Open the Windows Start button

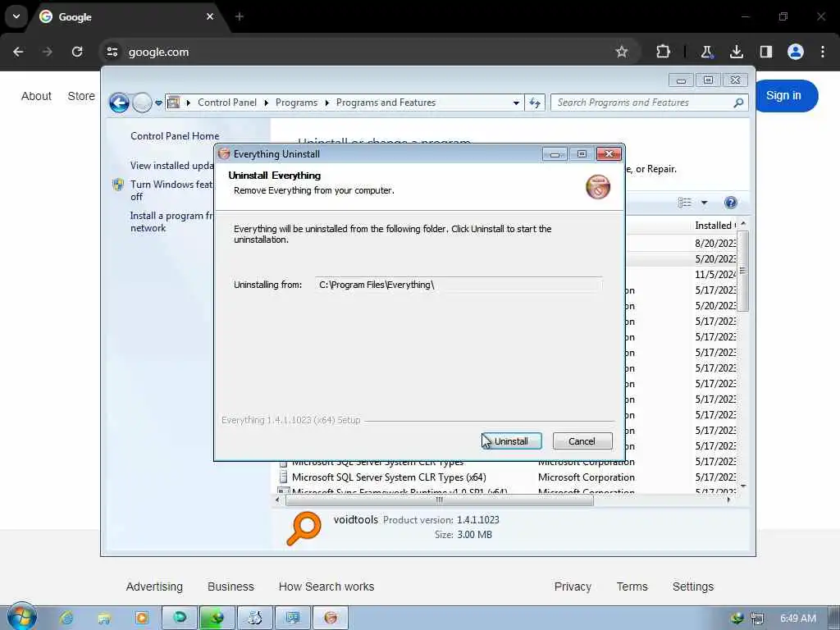click(x=22, y=617)
